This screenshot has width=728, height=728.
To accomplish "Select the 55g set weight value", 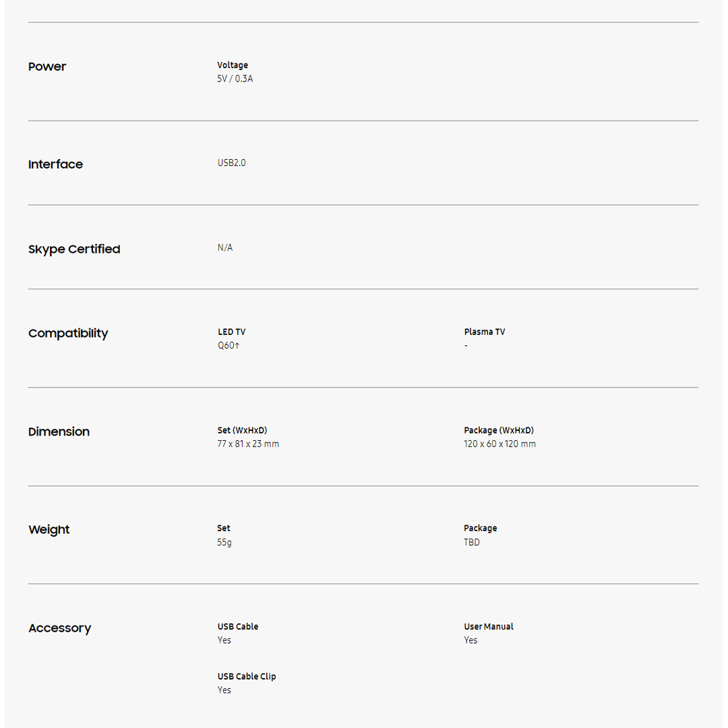I will [x=224, y=543].
